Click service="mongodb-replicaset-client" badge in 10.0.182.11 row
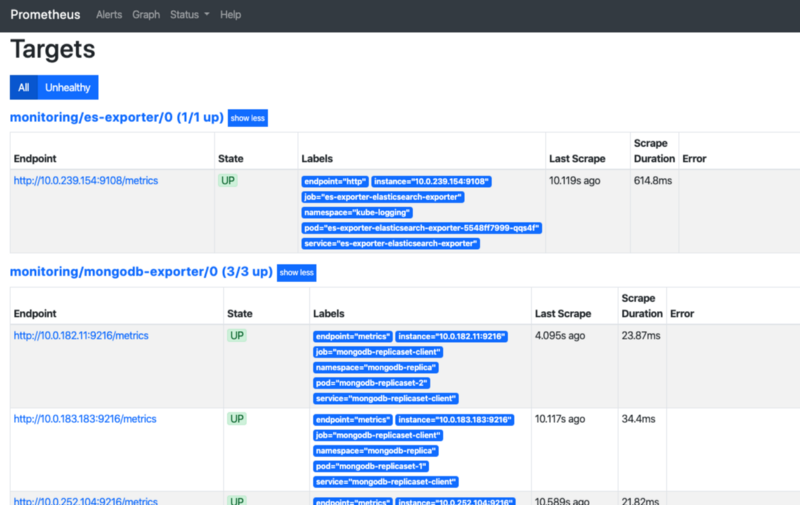This screenshot has width=800, height=505. 386,398
